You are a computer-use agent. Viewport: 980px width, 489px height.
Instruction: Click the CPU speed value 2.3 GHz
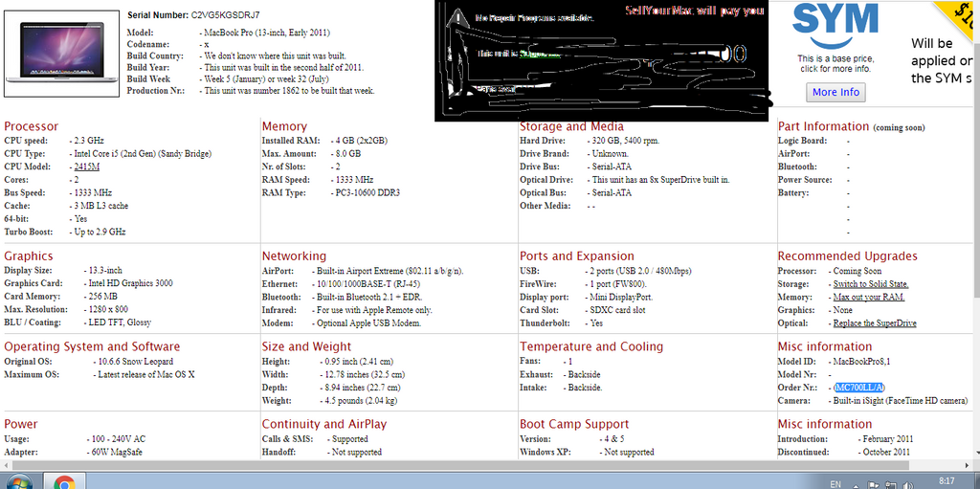tap(89, 141)
